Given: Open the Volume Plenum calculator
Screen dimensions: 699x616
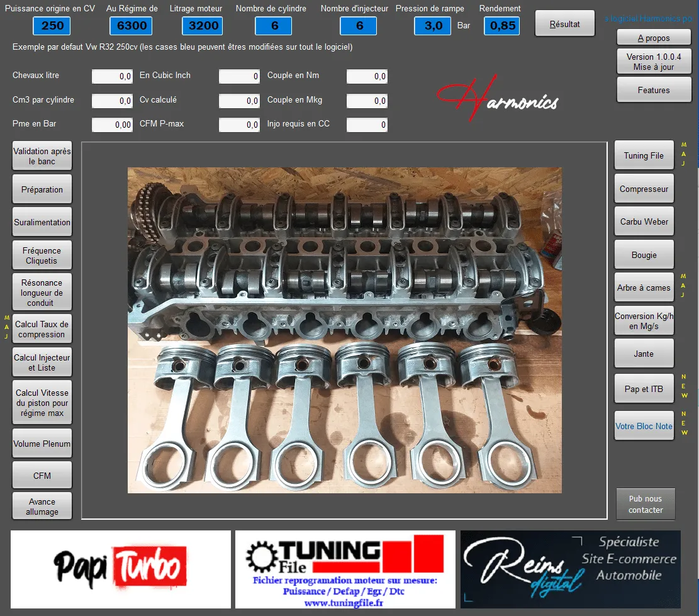Looking at the screenshot, I should [42, 443].
